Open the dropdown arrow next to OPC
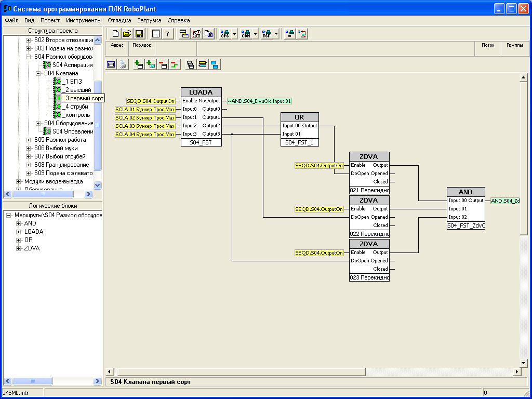This screenshot has height=399, width=532. [235, 34]
